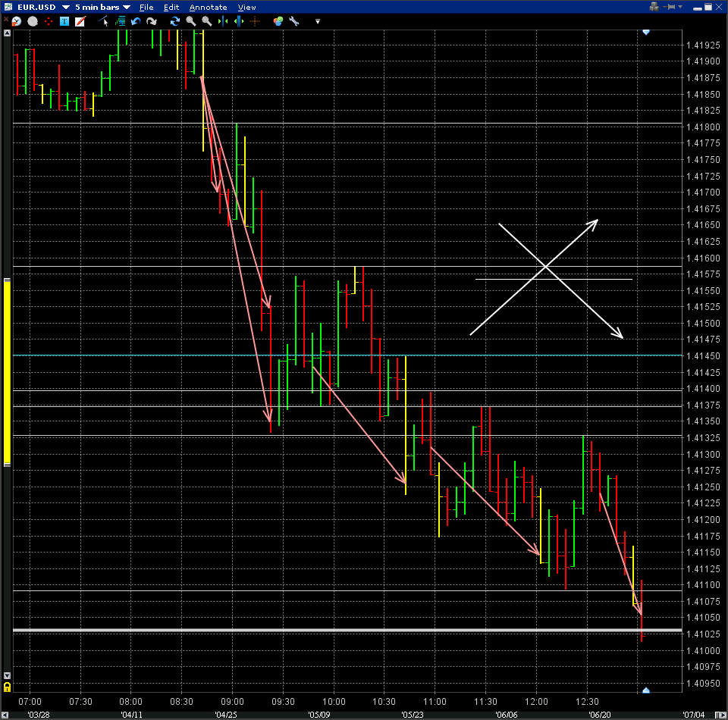Click the '06/20 date label on scrollbar

[x=599, y=715]
